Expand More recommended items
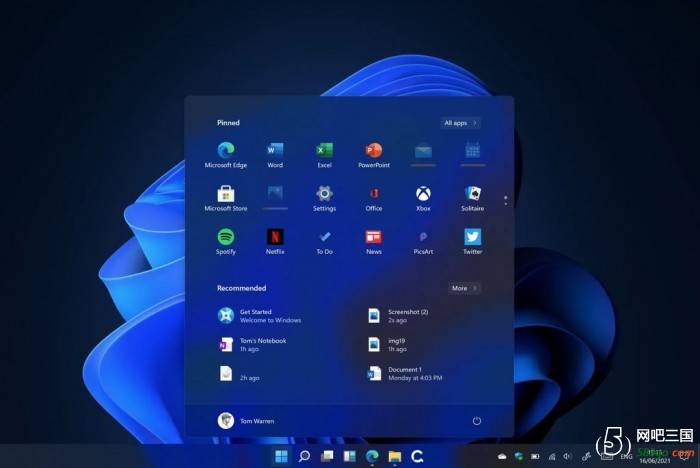The width and height of the screenshot is (700, 468). click(x=464, y=288)
